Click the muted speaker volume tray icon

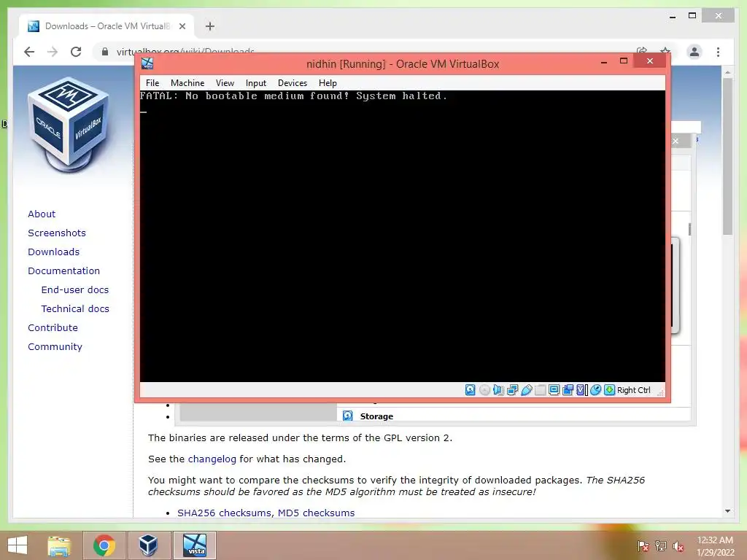tap(678, 546)
